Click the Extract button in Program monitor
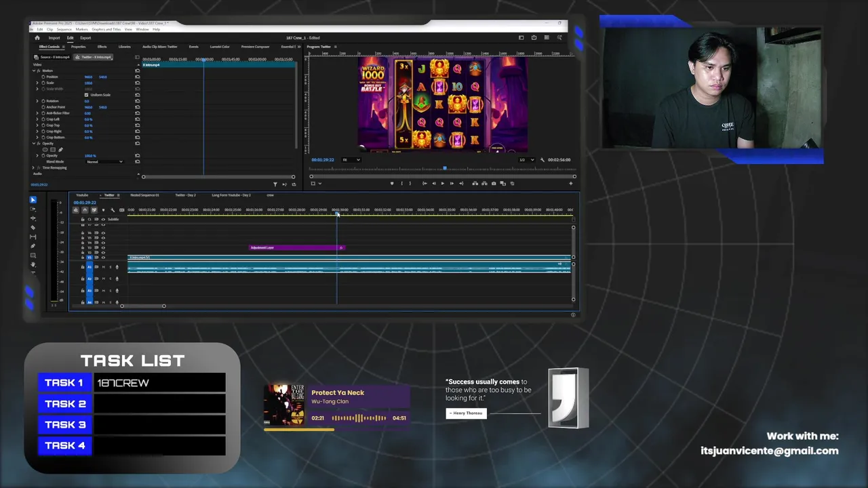This screenshot has width=868, height=488. pyautogui.click(x=484, y=183)
